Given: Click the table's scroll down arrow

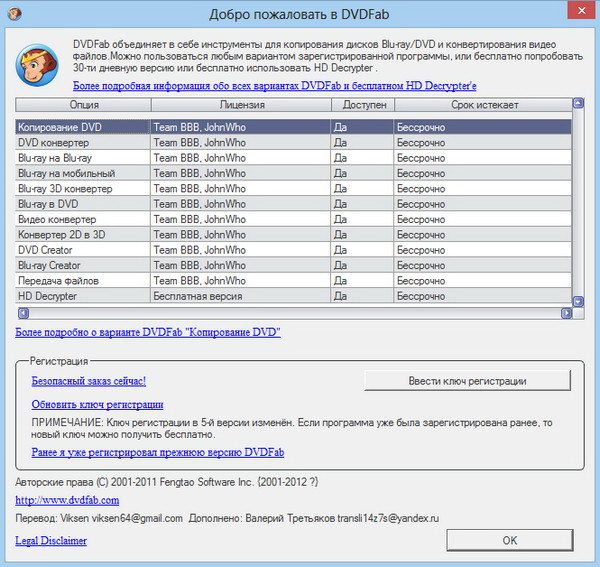Looking at the screenshot, I should click(x=577, y=300).
